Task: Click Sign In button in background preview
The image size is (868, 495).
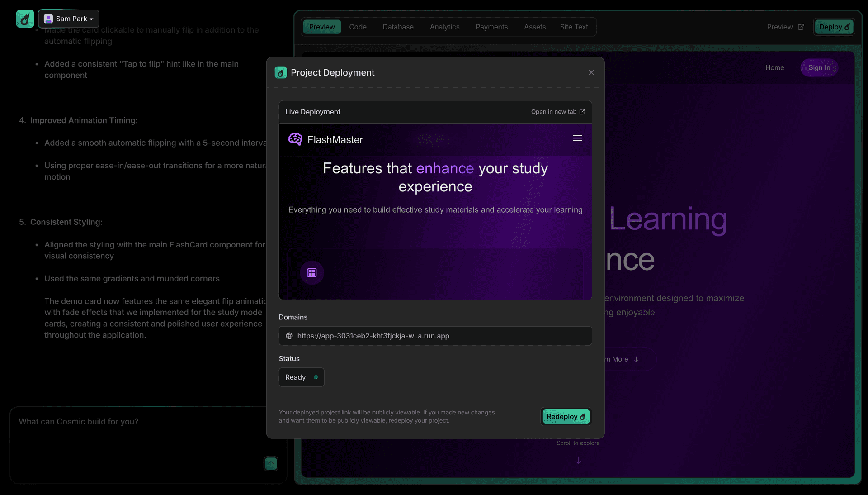Action: (819, 67)
